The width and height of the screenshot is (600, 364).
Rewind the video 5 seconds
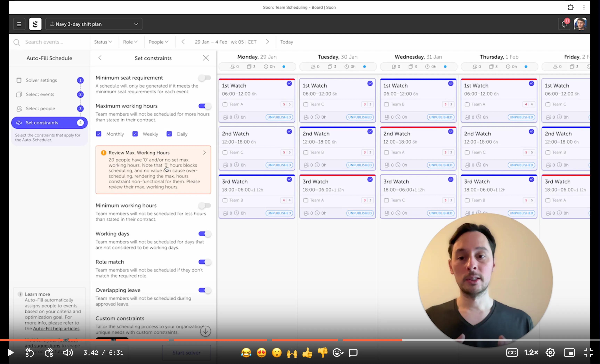30,353
